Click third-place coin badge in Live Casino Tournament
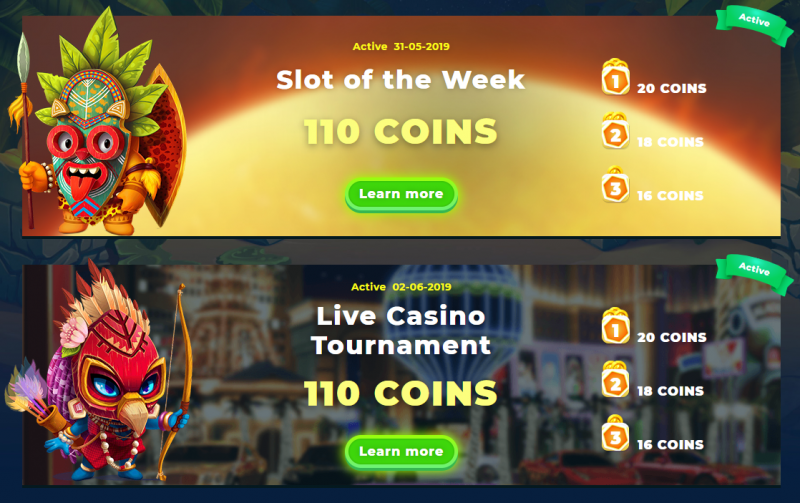800x503 pixels. click(615, 434)
